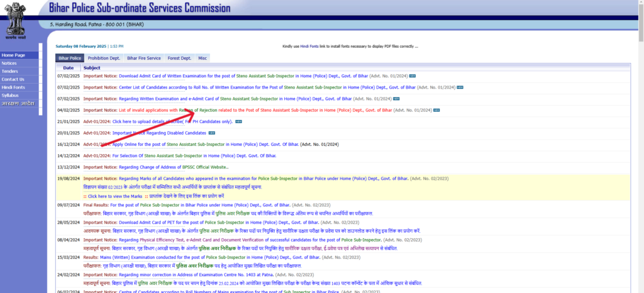Image resolution: width=644 pixels, height=293 pixels.
Task: Click Saturday 08 February 2025 date text
Action: (x=81, y=47)
